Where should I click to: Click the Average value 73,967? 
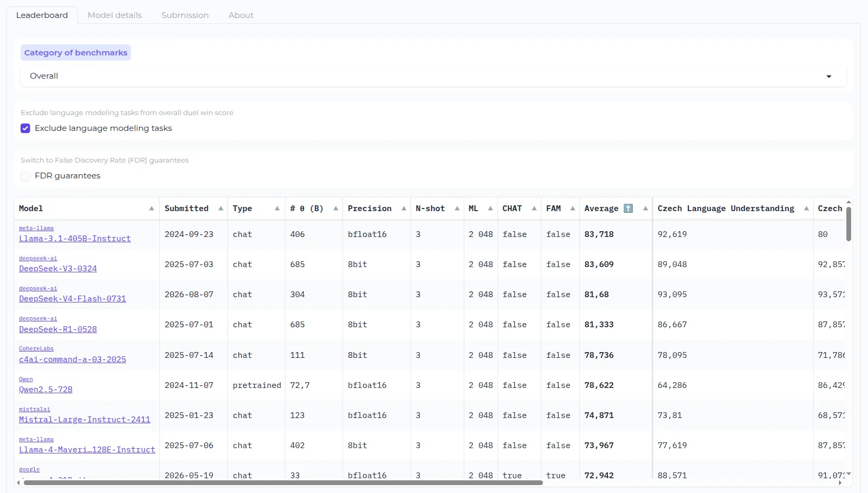tap(599, 445)
